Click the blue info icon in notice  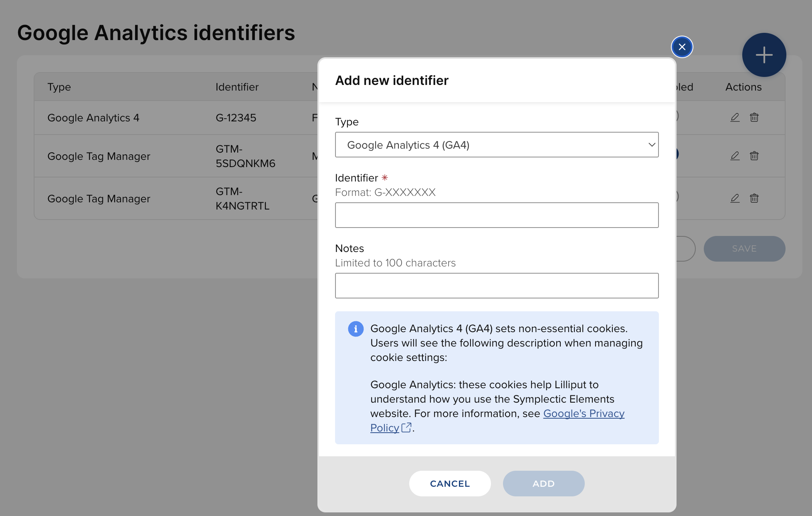(356, 329)
